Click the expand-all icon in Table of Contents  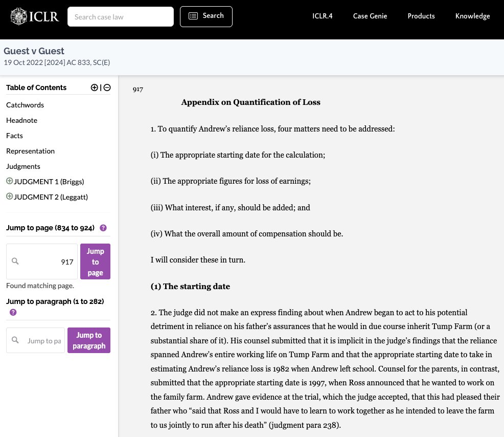(95, 88)
